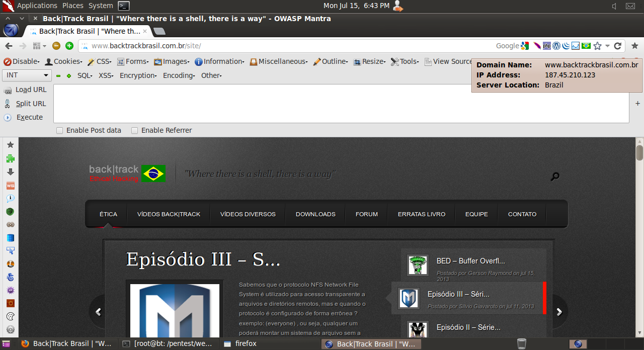Enable Post data checkbox
The width and height of the screenshot is (644, 350).
60,130
